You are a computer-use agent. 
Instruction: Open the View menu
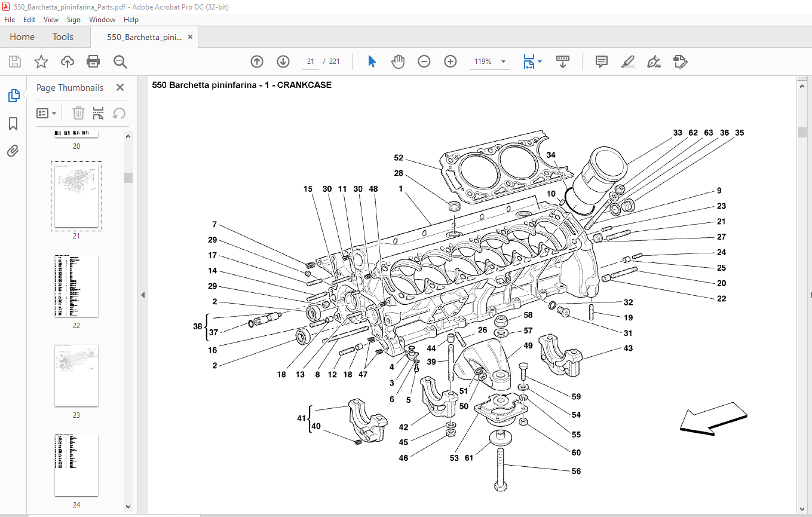click(51, 20)
